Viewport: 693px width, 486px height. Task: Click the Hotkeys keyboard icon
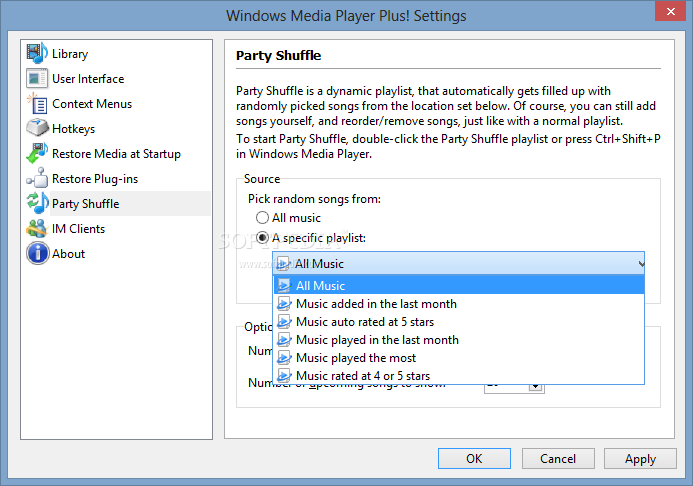(x=37, y=129)
